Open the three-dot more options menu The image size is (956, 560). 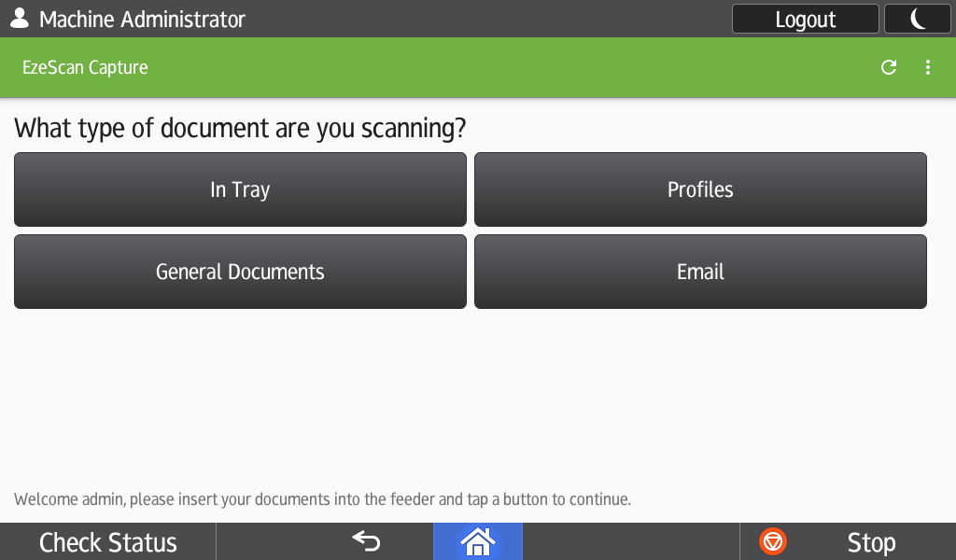coord(927,67)
